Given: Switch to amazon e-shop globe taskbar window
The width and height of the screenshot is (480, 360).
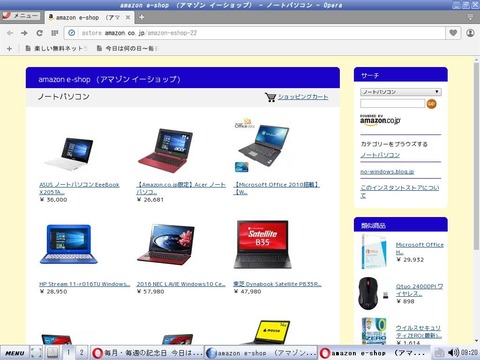Looking at the screenshot, I should coord(261,353).
